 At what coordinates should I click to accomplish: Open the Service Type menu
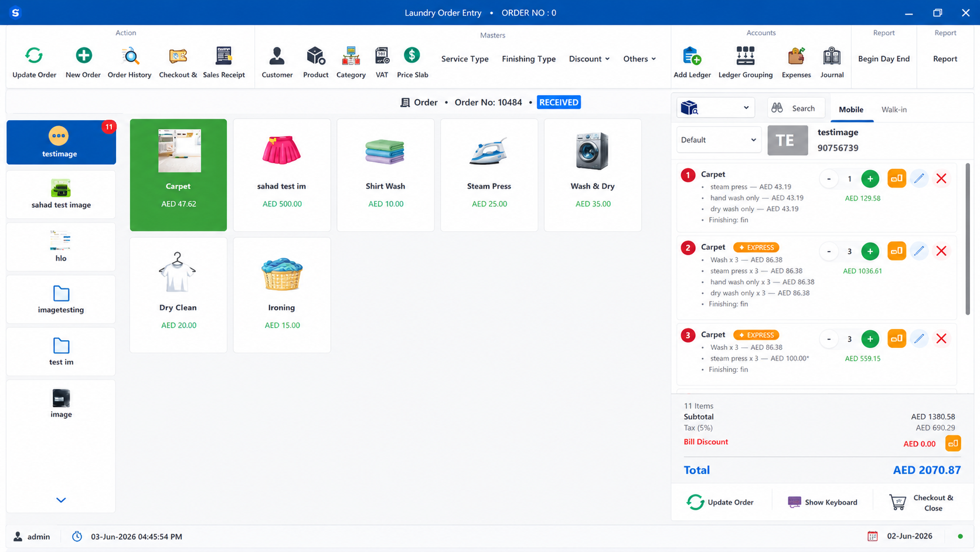[465, 59]
